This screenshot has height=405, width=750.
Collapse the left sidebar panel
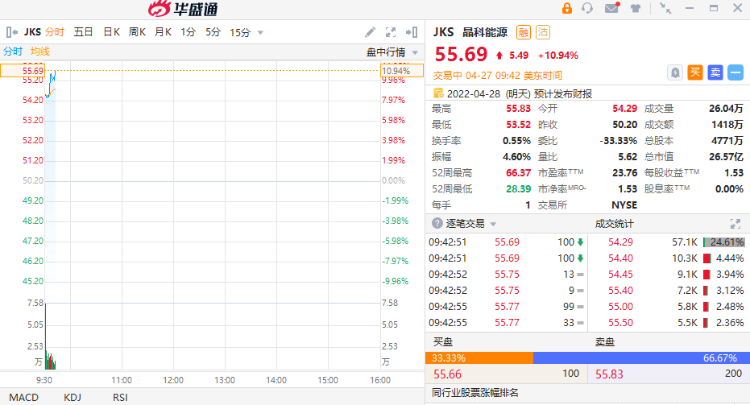click(11, 32)
